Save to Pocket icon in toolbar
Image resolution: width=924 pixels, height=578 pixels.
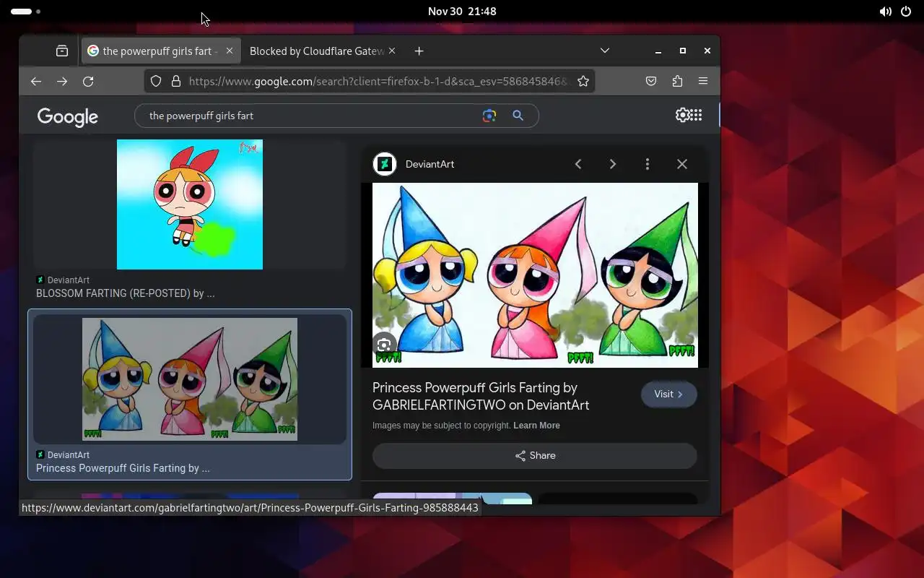coord(651,82)
